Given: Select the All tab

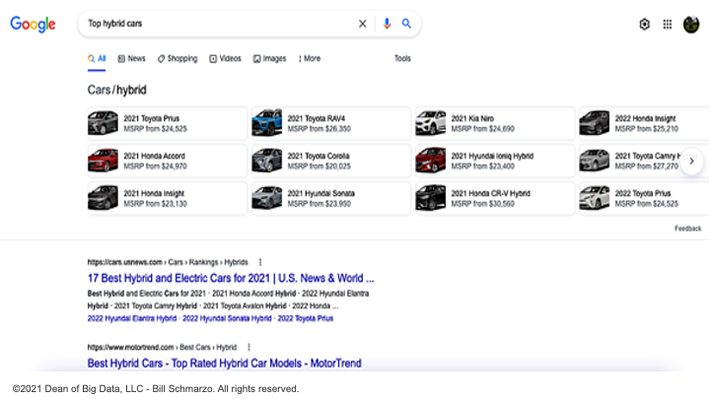Looking at the screenshot, I should (96, 58).
